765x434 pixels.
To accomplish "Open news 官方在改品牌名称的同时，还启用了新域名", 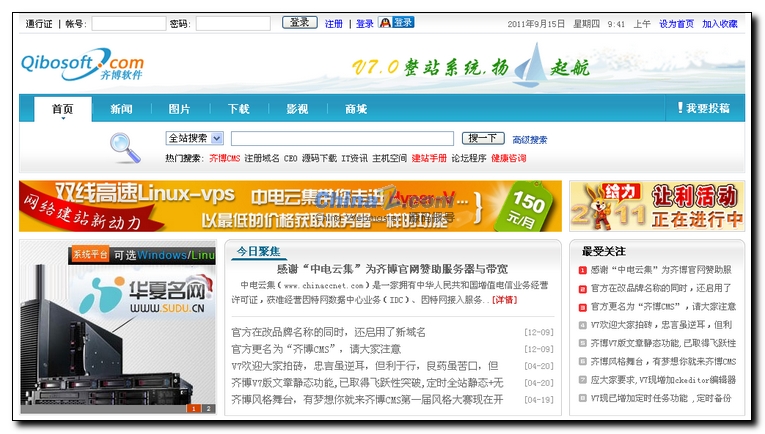I will click(x=328, y=332).
